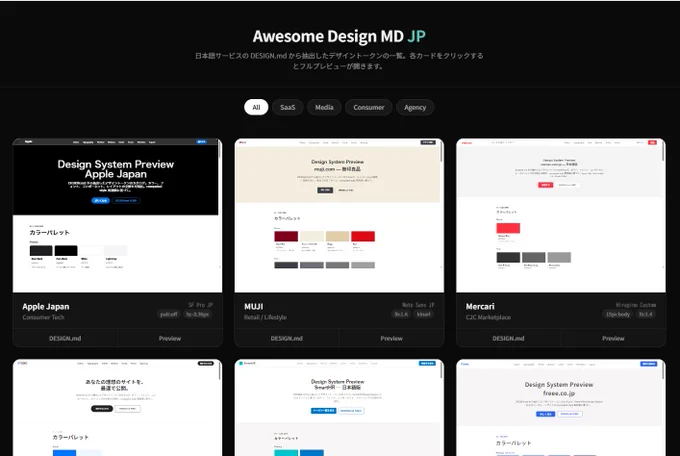This screenshot has height=456, width=680.
Task: Click the Apple Japan card title
Action: (46, 306)
